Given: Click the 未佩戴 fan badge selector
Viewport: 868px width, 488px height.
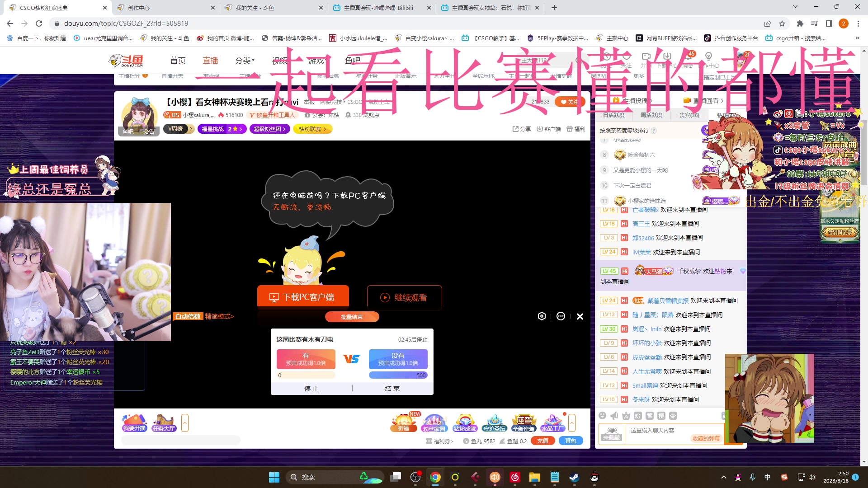Looking at the screenshot, I should coord(612,434).
